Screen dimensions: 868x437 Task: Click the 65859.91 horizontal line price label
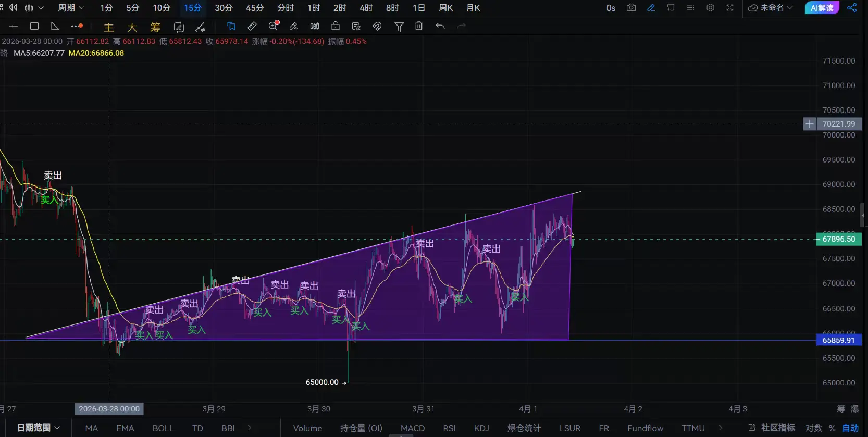[838, 340]
